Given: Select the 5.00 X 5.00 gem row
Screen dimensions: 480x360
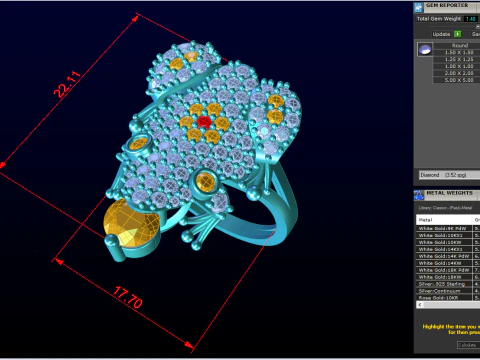Looking at the screenshot, I should [x=456, y=80].
